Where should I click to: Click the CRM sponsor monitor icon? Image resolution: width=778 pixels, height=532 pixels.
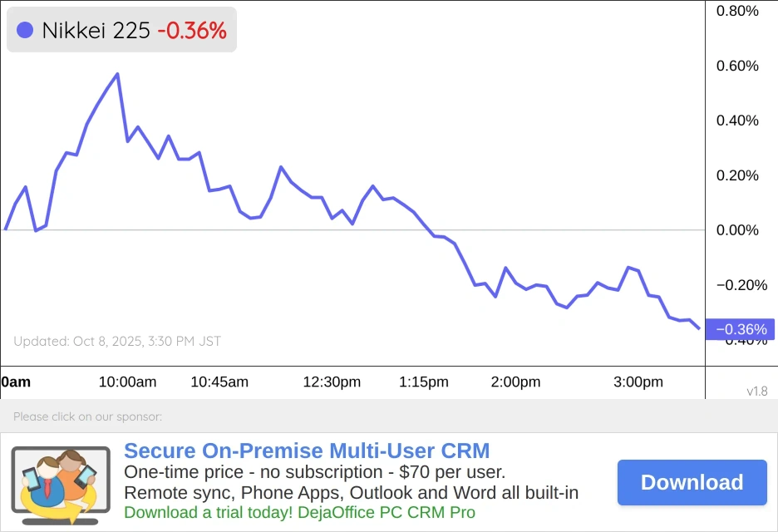60,485
